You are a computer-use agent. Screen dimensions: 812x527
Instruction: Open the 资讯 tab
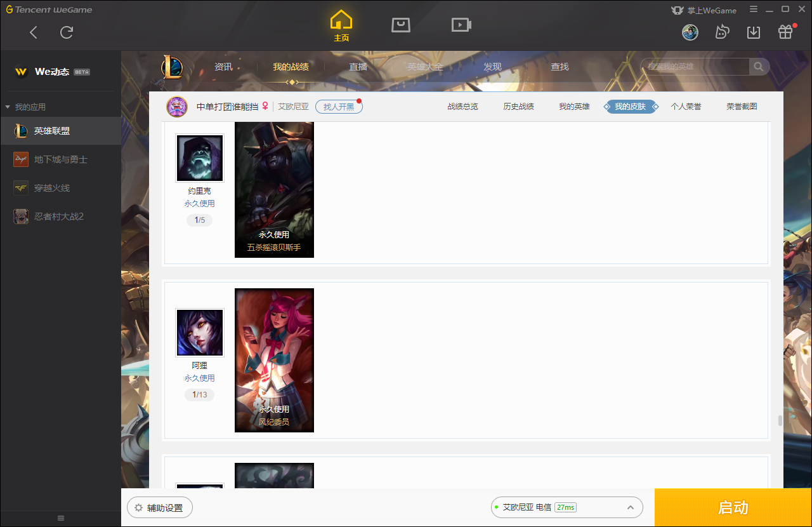click(x=223, y=67)
